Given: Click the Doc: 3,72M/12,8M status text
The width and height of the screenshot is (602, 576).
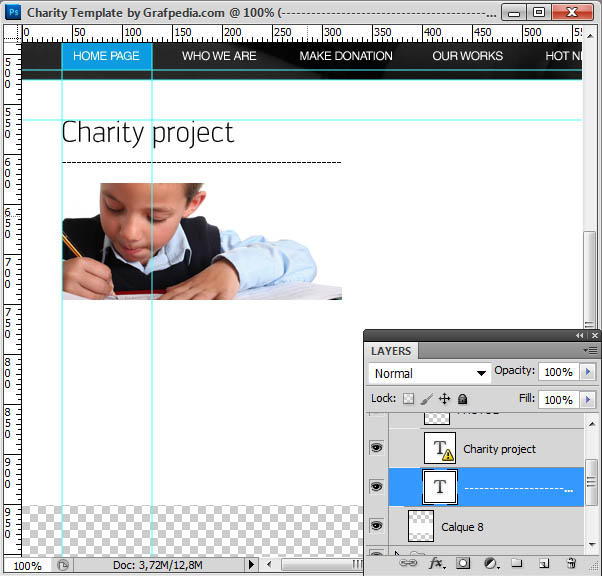Looking at the screenshot, I should pyautogui.click(x=158, y=565).
